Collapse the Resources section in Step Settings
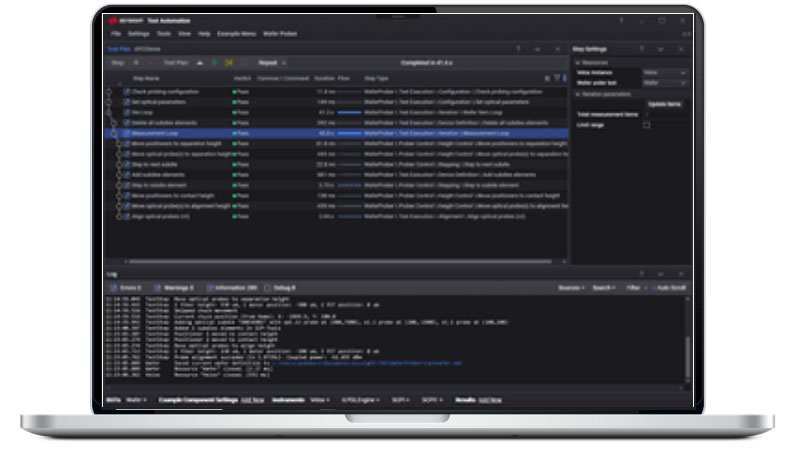The image size is (800, 450). [x=578, y=63]
